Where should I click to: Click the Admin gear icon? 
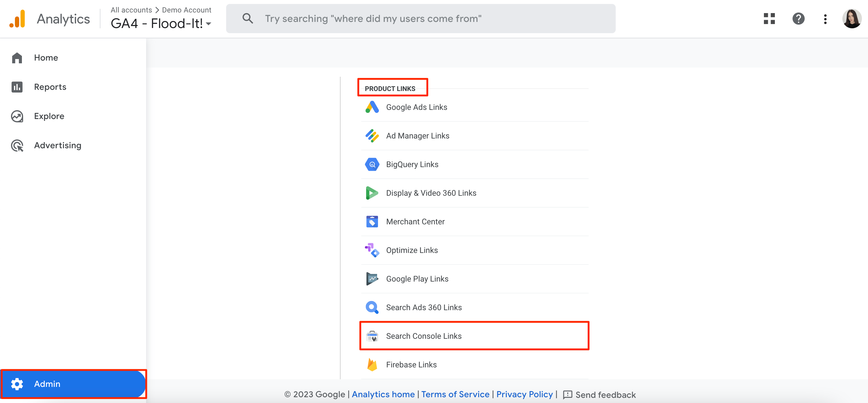pos(17,384)
